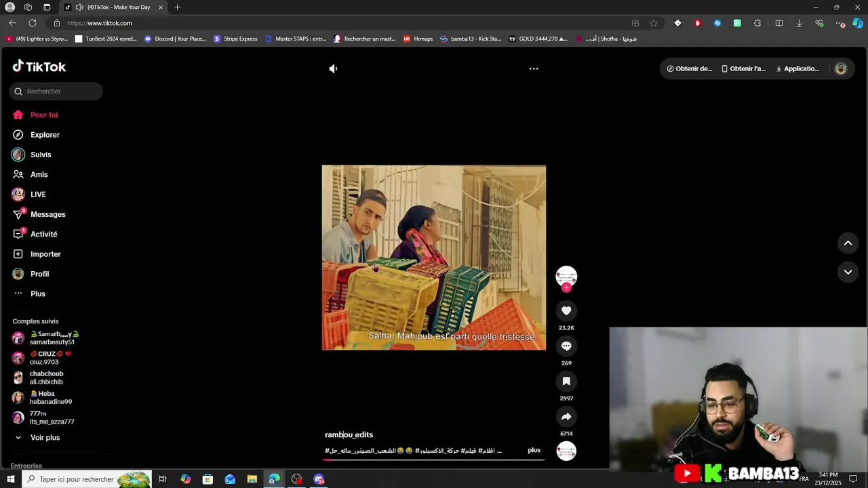Open Windows Start menu
Image resolution: width=868 pixels, height=488 pixels.
(x=10, y=479)
